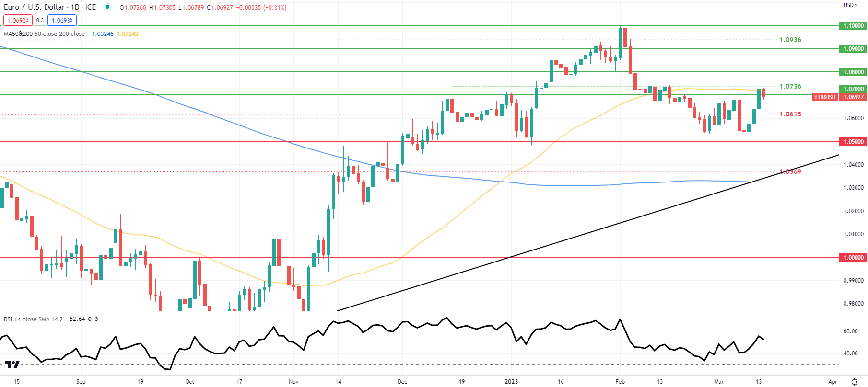
Task: Click the green market status dot
Action: click(107, 7)
